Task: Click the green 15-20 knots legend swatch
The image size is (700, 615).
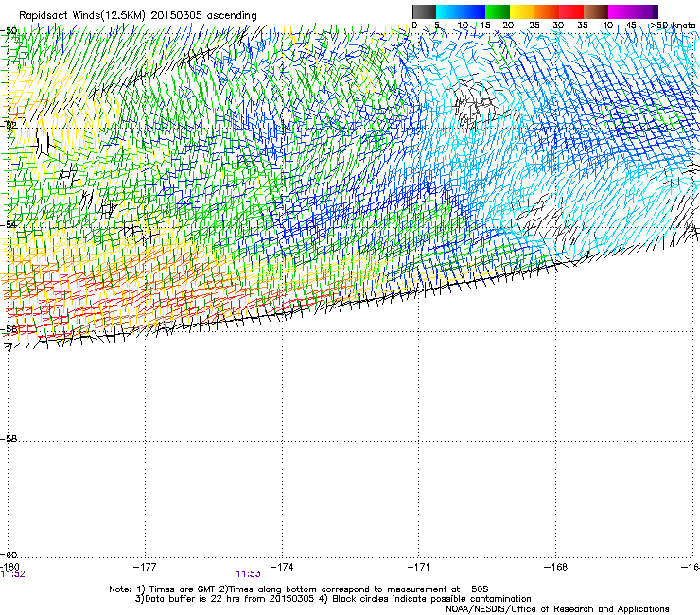Action: pyautogui.click(x=498, y=11)
